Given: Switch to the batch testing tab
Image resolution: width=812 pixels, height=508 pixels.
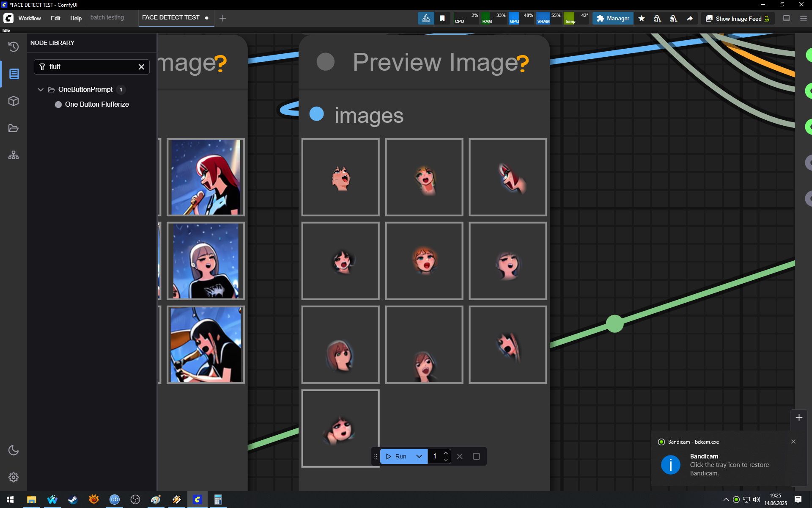Looking at the screenshot, I should click(x=107, y=18).
